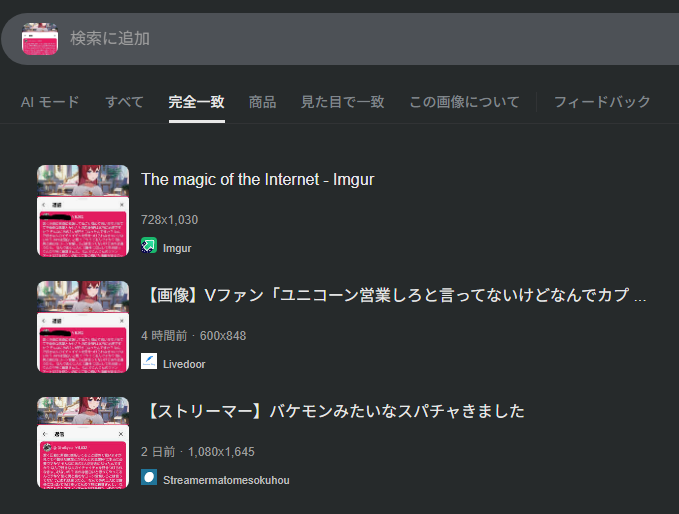
Task: Click the Streamermatomesokuhou result thumbnail image
Action: [83, 443]
